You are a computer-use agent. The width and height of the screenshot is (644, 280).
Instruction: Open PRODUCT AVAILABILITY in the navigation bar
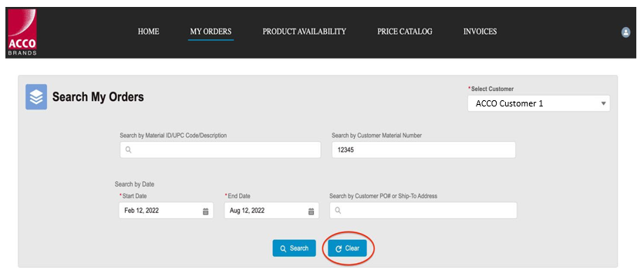point(305,32)
